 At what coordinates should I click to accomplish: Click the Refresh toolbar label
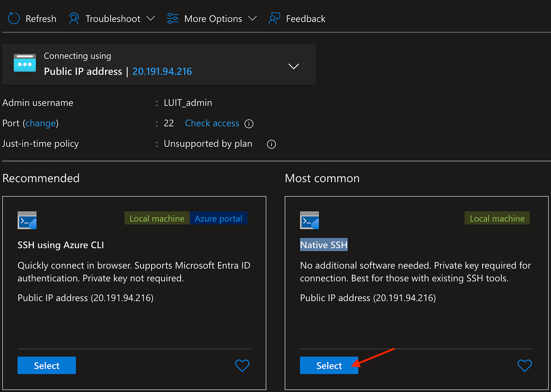41,19
